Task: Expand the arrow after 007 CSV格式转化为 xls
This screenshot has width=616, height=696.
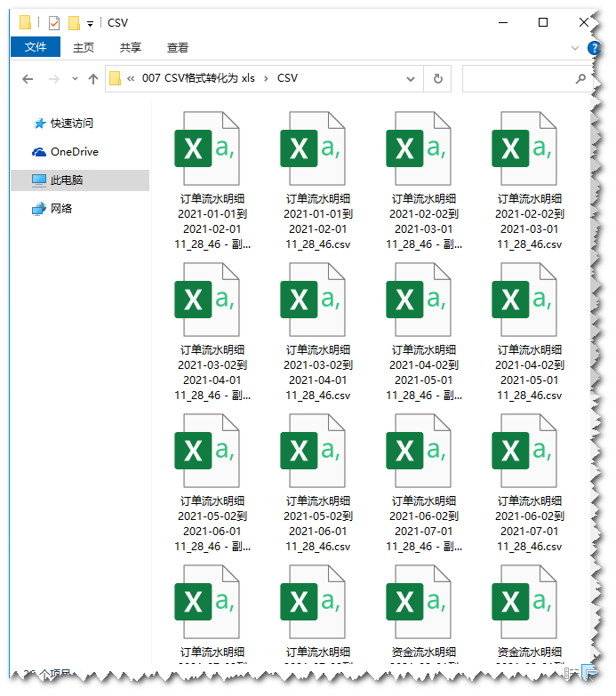Action: 266,78
